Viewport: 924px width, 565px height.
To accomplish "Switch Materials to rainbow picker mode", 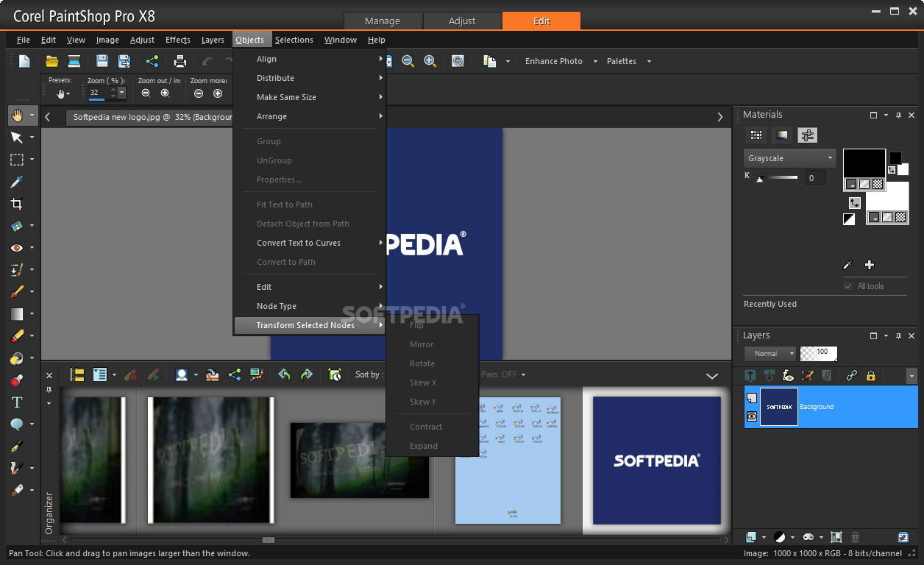I will (x=782, y=135).
